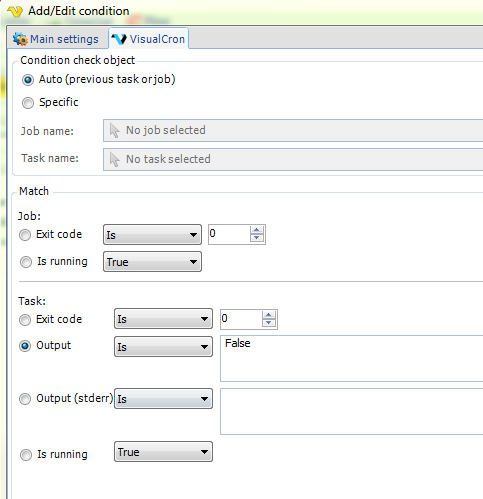This screenshot has height=499, width=483.
Task: Increase the Task exit code value
Action: click(269, 315)
